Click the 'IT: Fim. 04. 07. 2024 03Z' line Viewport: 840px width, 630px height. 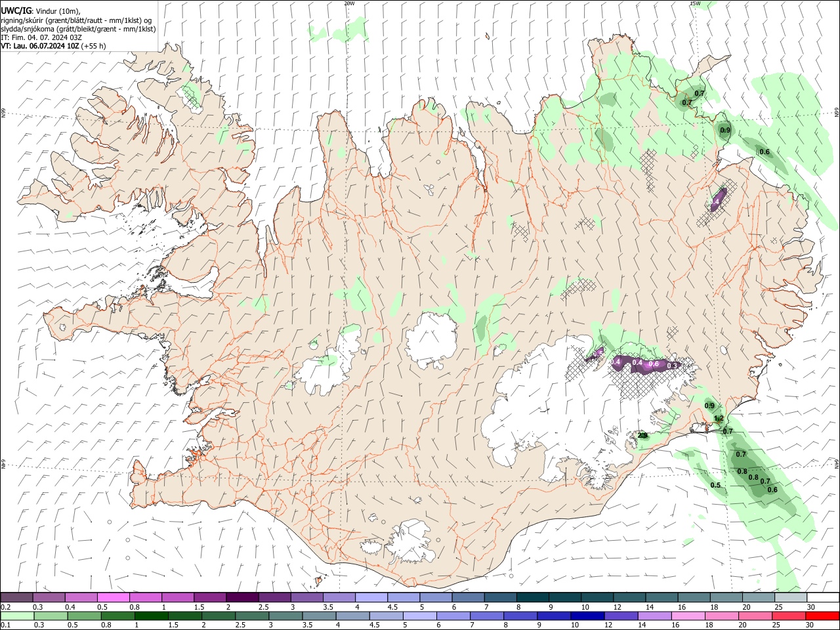41,37
